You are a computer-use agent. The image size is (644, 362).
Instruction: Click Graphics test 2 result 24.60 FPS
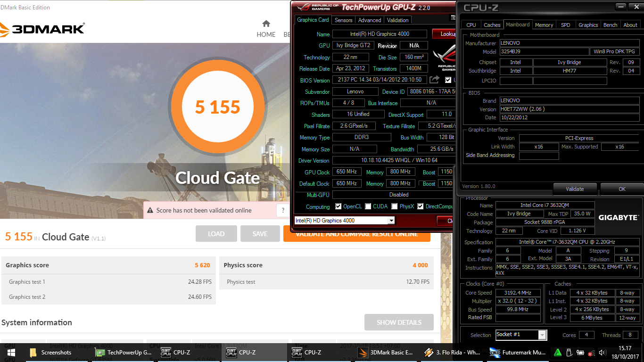click(200, 297)
